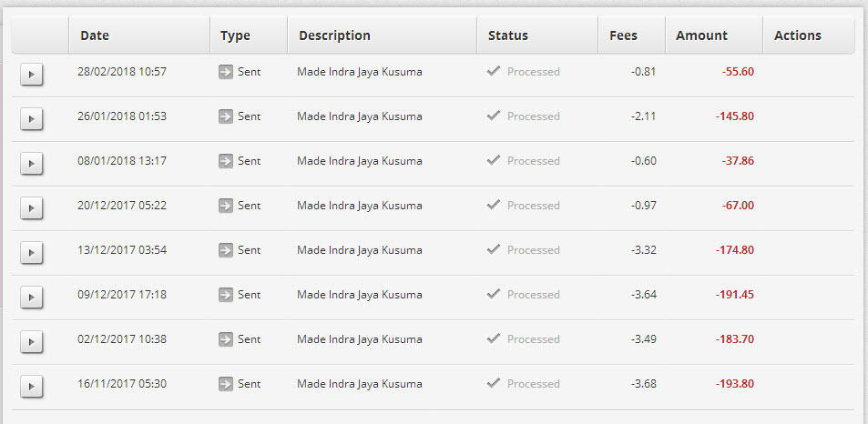Click the Sent arrow icon for 26/01/2018
The width and height of the screenshot is (868, 424).
(226, 116)
